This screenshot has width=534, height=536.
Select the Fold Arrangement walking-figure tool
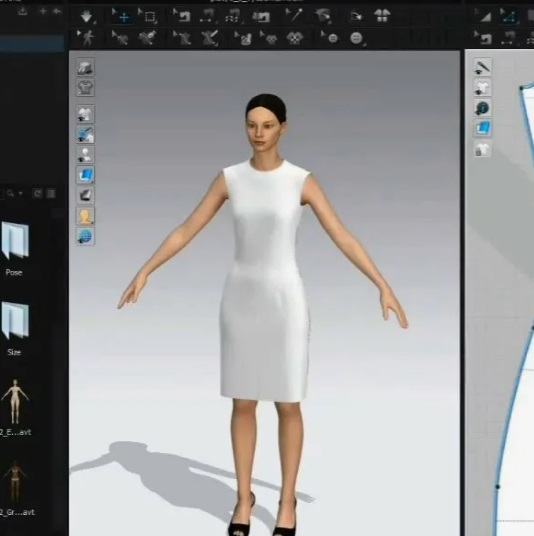pyautogui.click(x=87, y=38)
